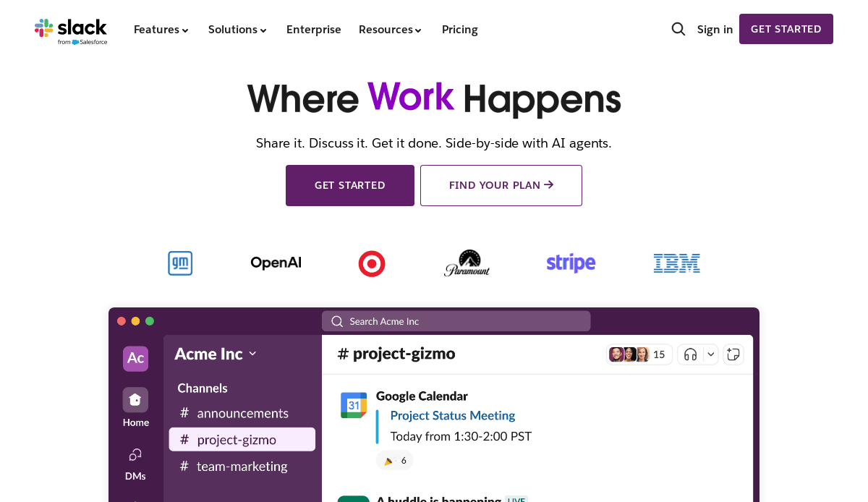Open site search with the magnifying glass
The height and width of the screenshot is (502, 868).
tap(678, 29)
